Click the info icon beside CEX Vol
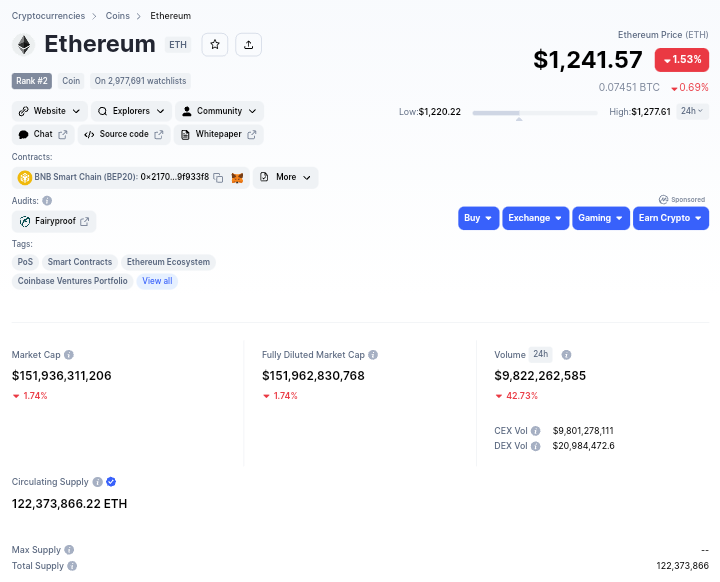Screen dimensions: 720x582 click(535, 431)
